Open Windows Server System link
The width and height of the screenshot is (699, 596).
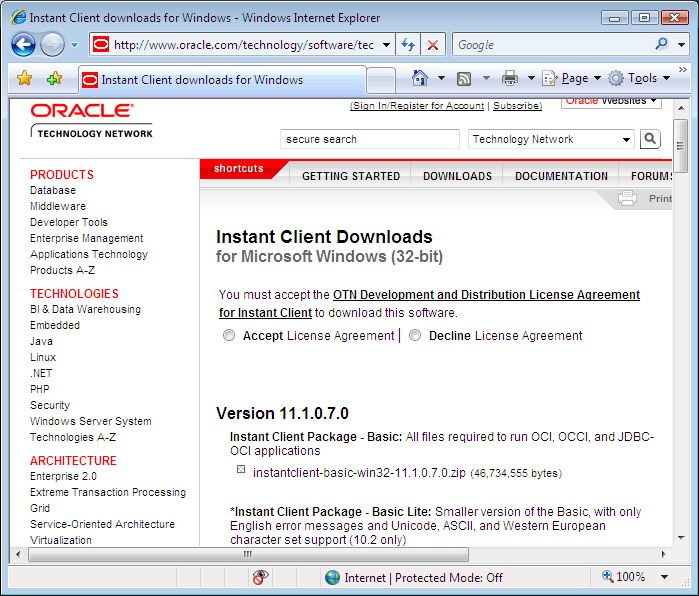pos(90,421)
